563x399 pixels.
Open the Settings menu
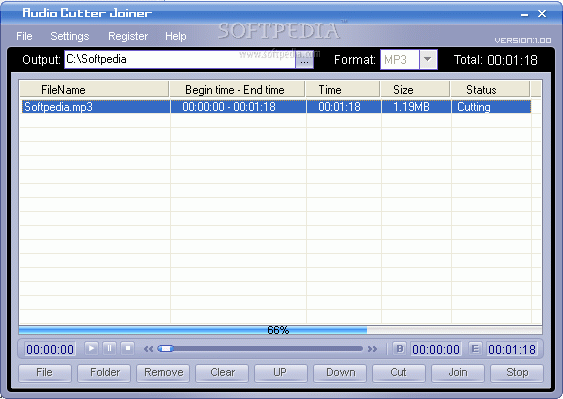70,36
